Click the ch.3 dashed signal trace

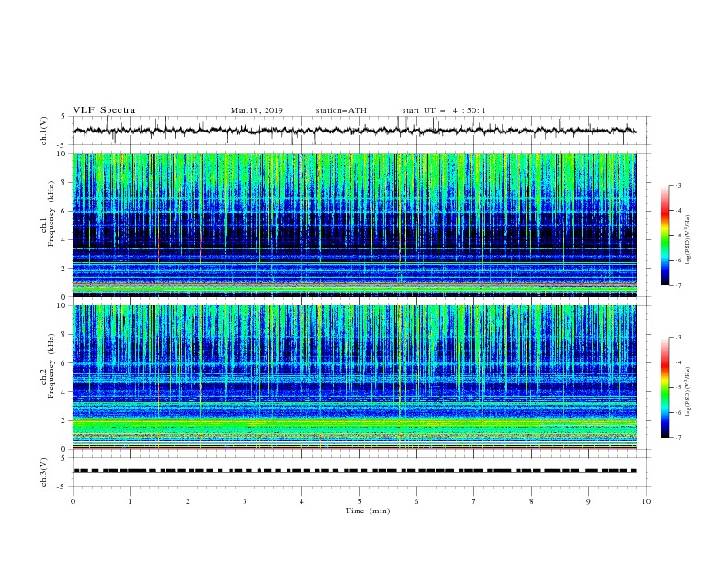coord(355,471)
